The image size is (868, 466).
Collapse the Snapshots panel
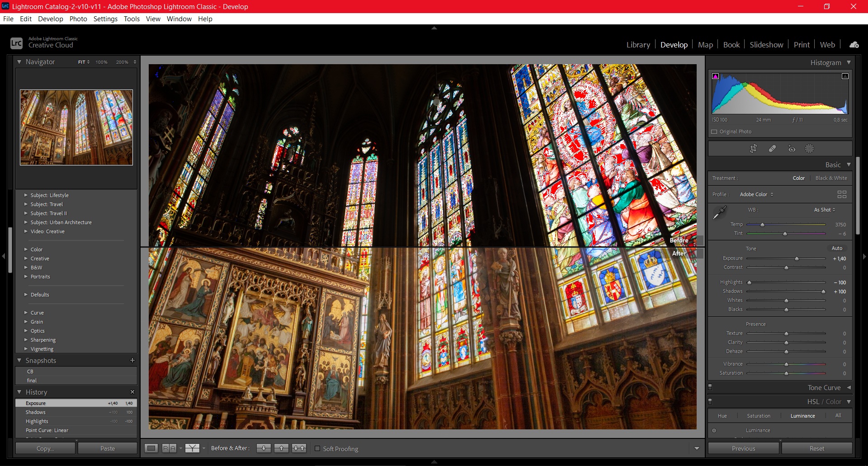(x=19, y=360)
